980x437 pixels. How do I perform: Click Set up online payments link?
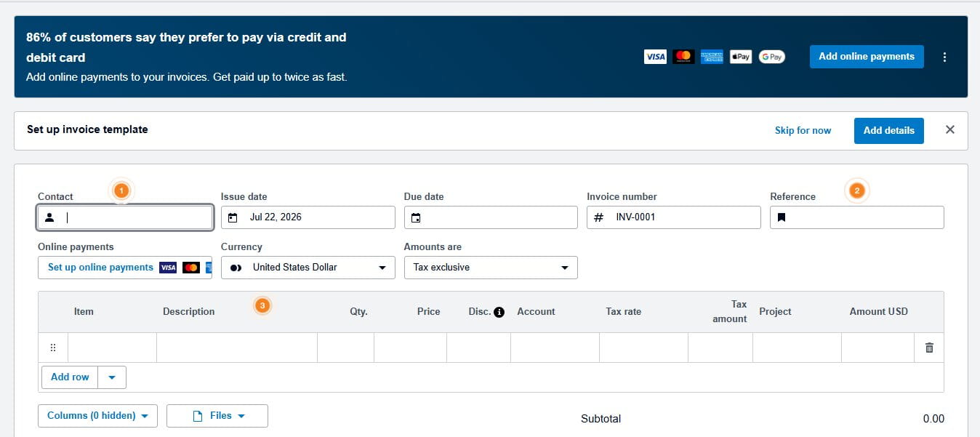(x=100, y=268)
